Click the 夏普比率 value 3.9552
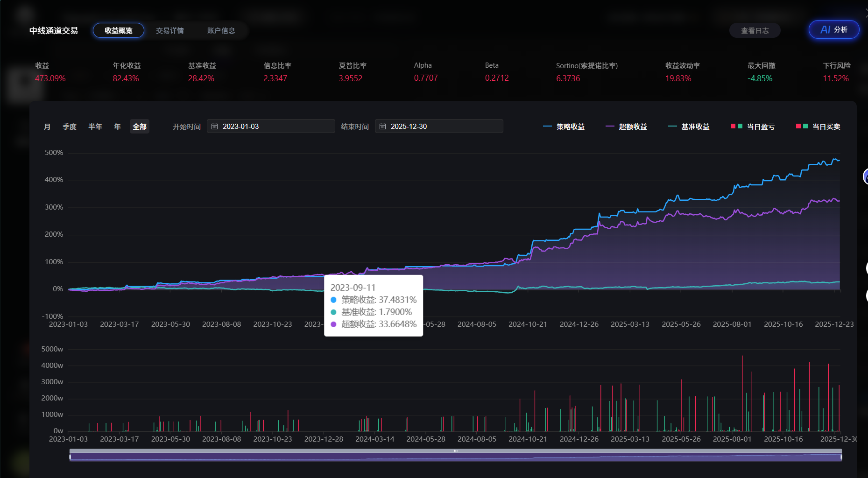The height and width of the screenshot is (478, 868). [351, 78]
